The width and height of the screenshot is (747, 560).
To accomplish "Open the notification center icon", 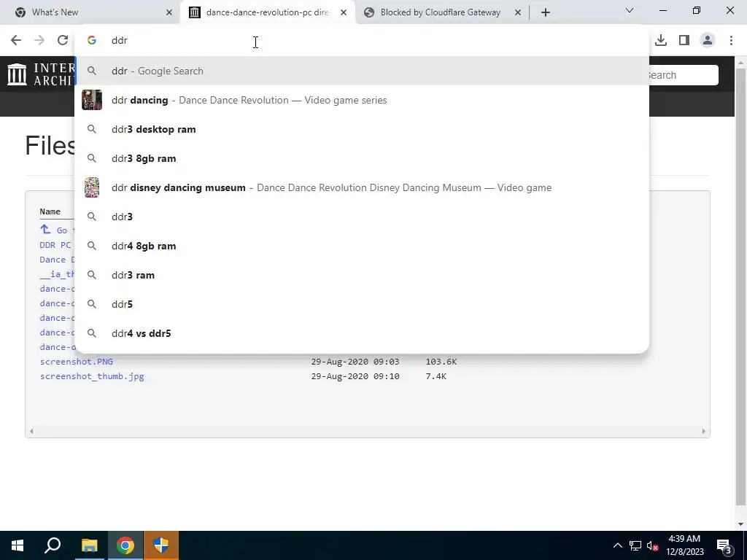I will point(724,545).
